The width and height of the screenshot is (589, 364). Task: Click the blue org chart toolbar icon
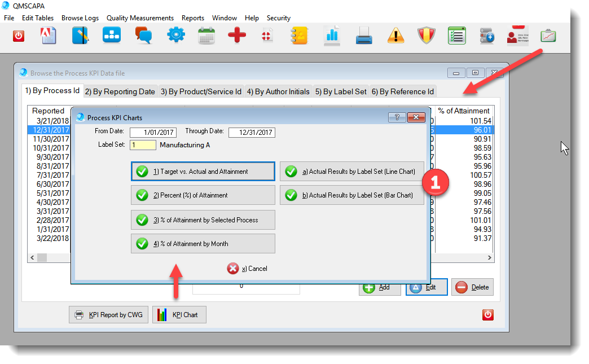(x=112, y=36)
